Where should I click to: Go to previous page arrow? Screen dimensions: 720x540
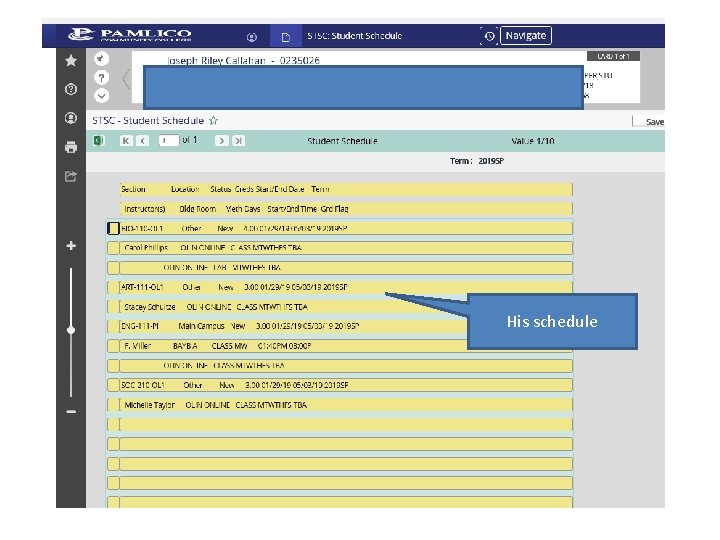coord(143,141)
